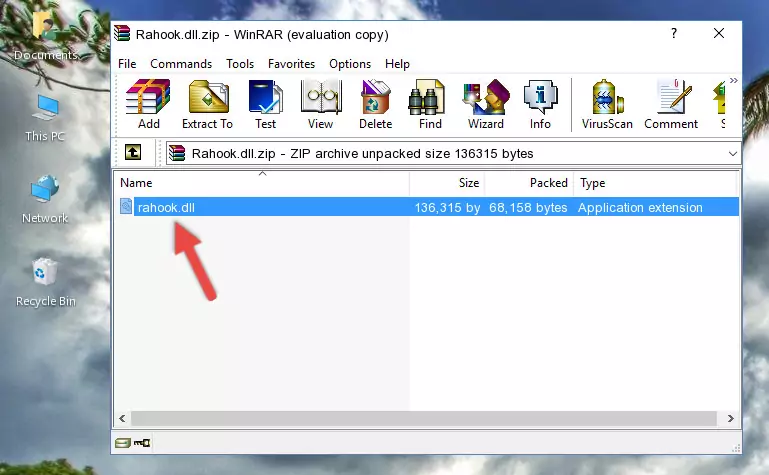Open the Find binoculars tool
This screenshot has height=475, width=769.
(430, 104)
